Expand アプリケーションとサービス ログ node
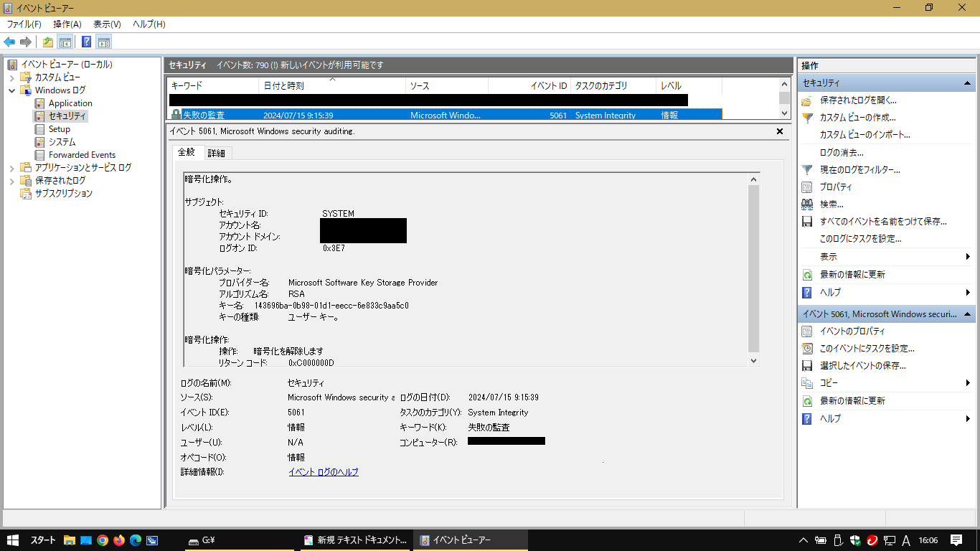 click(x=12, y=168)
